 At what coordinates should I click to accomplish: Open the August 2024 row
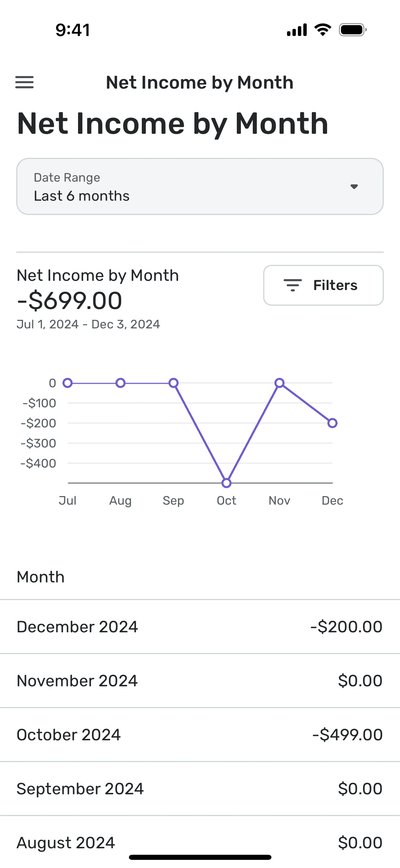(x=200, y=843)
